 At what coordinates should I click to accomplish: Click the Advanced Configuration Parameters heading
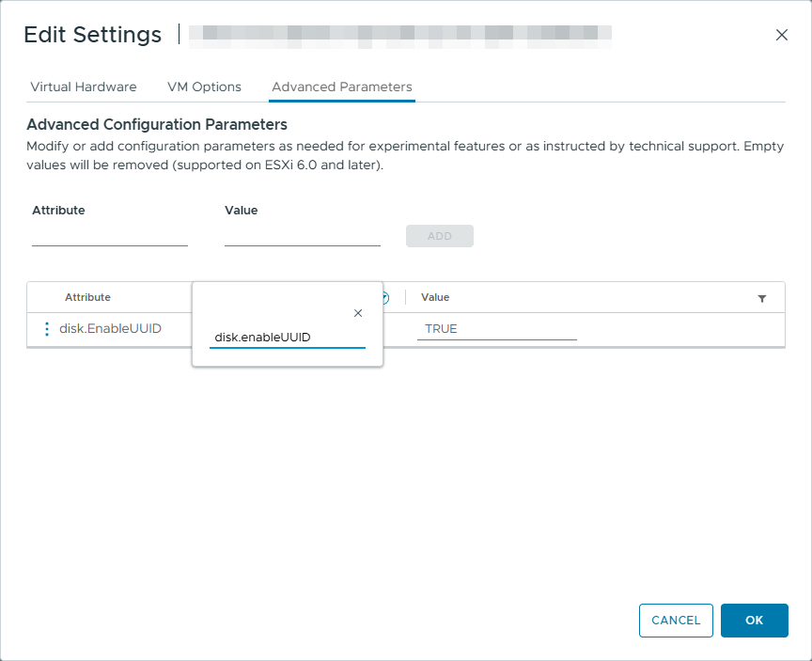click(x=157, y=124)
